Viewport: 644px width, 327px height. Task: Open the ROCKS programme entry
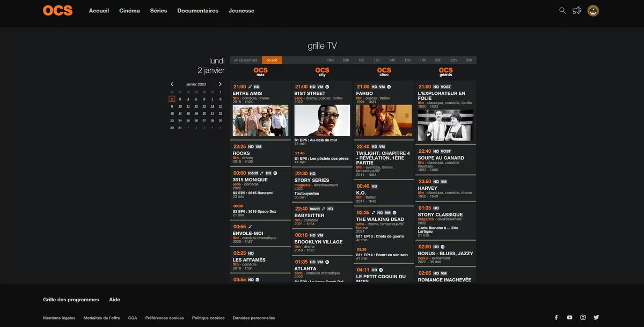(x=260, y=153)
